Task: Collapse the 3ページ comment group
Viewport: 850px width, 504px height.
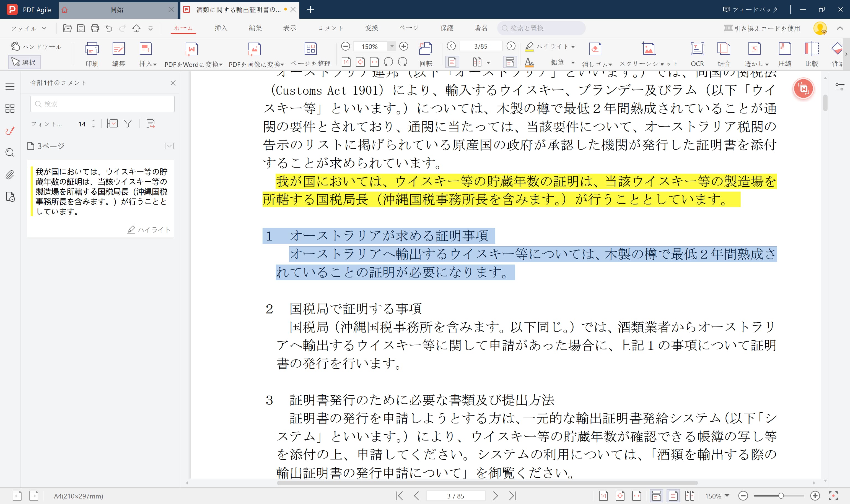Action: coord(170,146)
